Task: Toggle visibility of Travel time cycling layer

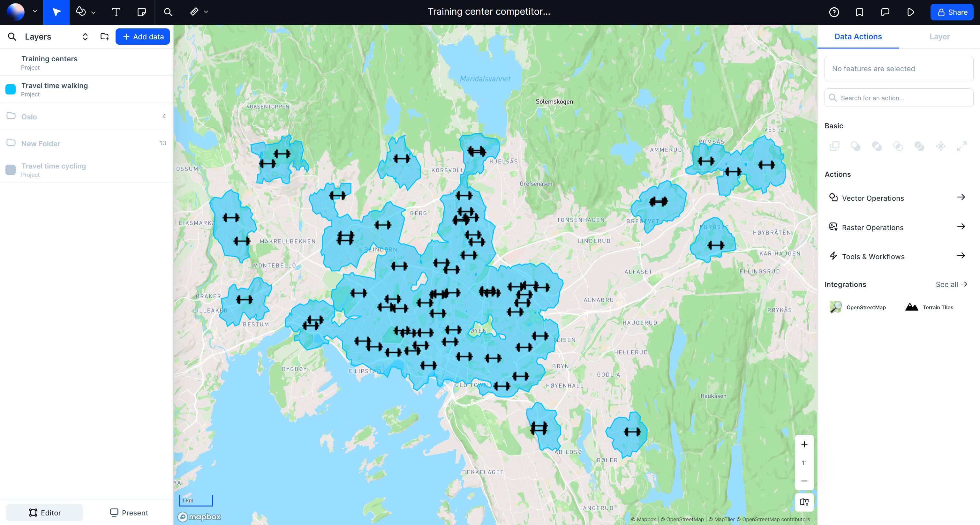Action: click(10, 170)
